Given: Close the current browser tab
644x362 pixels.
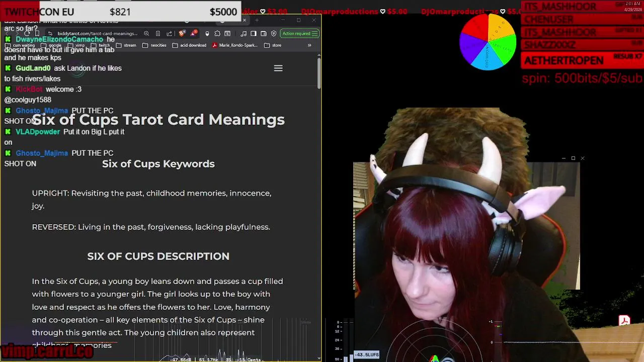Looking at the screenshot, I should click(x=245, y=20).
